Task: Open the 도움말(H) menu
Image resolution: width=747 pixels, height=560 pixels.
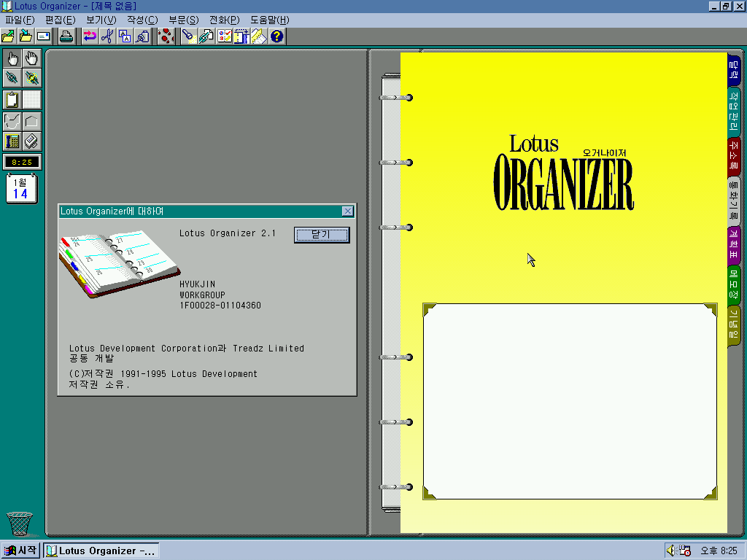Action: [270, 20]
